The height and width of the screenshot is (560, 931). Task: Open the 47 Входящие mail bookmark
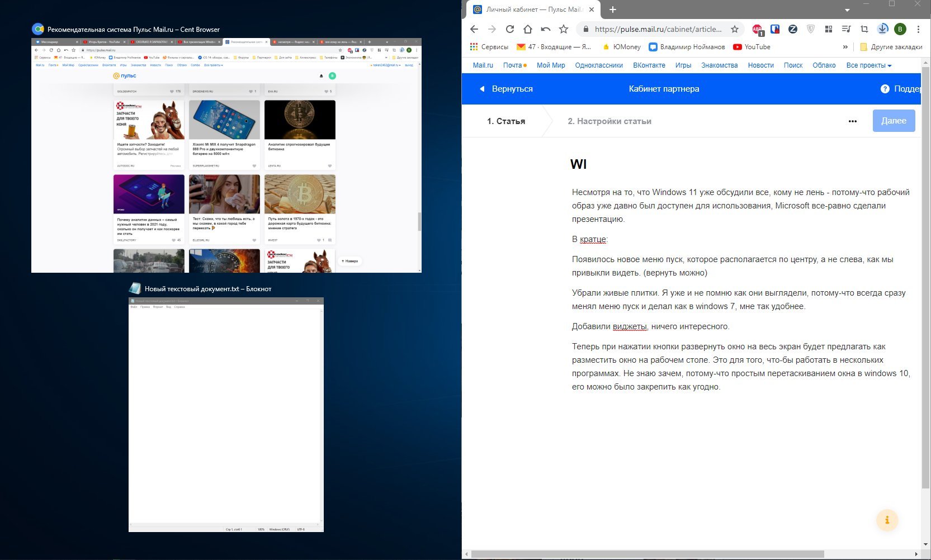(x=554, y=47)
